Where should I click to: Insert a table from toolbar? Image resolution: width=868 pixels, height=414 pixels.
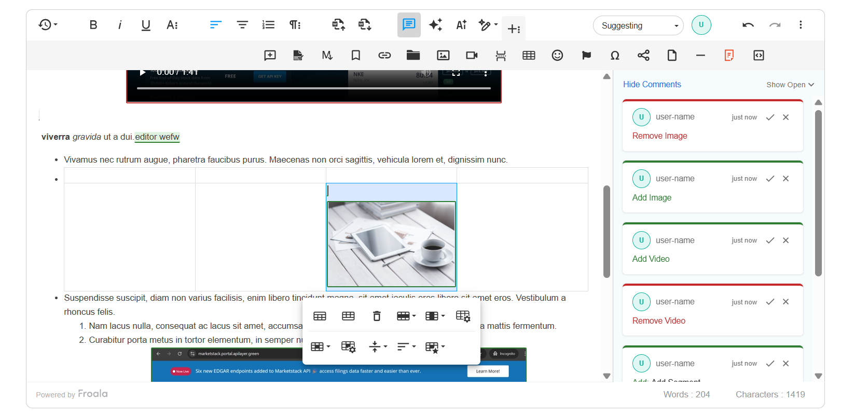[x=529, y=56]
